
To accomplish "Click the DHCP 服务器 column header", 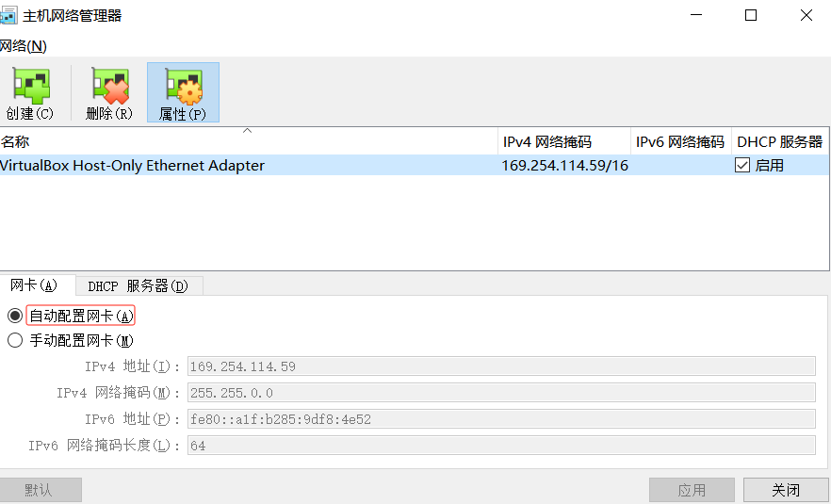I will pos(779,141).
